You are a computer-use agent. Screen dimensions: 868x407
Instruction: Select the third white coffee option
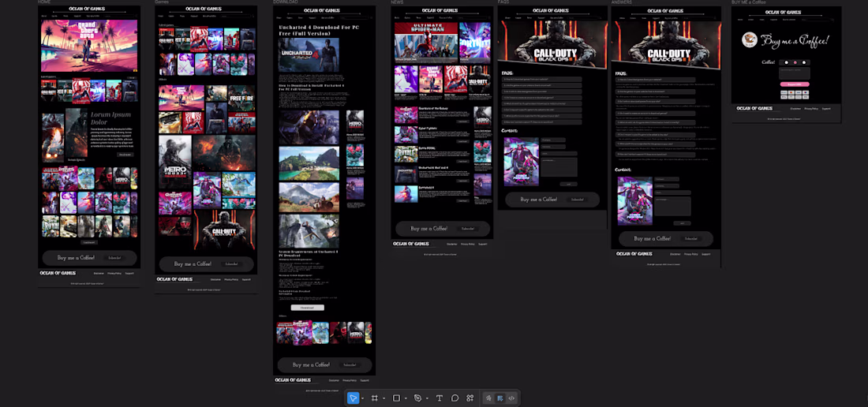[x=804, y=62]
